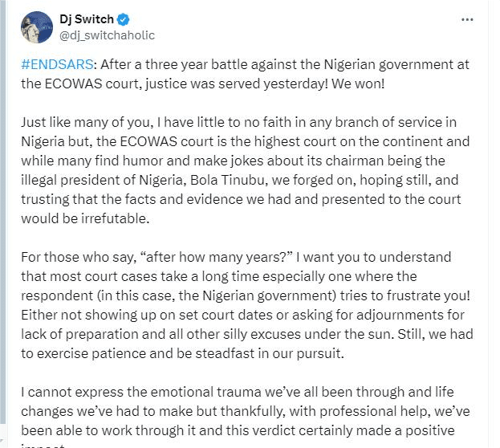The width and height of the screenshot is (500, 448).
Task: Open the Dj Switch display name link
Action: (x=87, y=19)
